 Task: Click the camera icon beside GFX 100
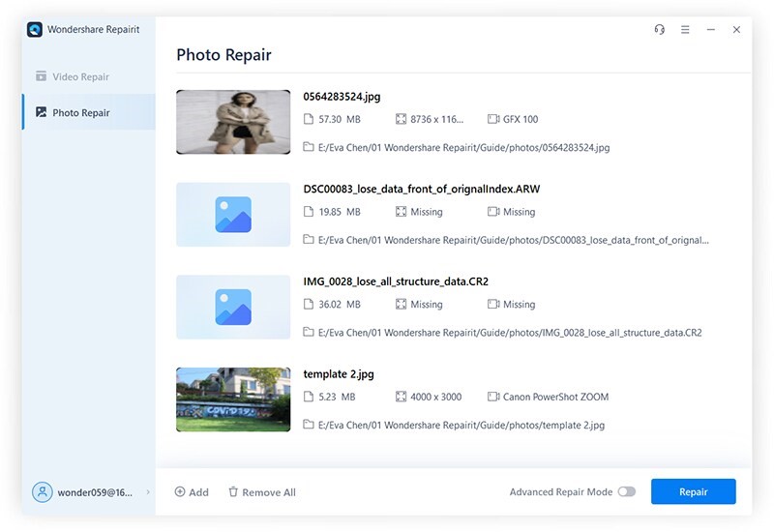[x=493, y=119]
